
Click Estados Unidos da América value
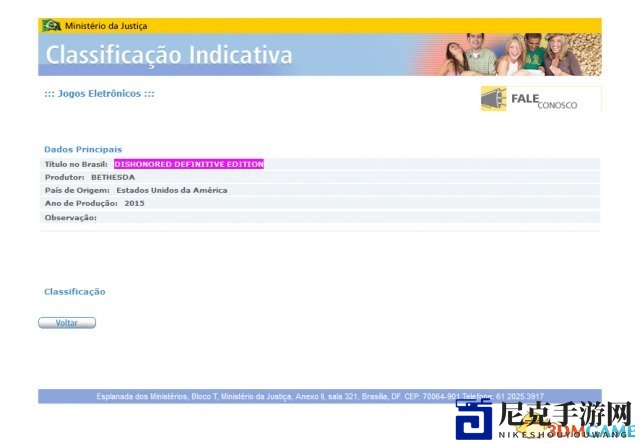pos(172,190)
